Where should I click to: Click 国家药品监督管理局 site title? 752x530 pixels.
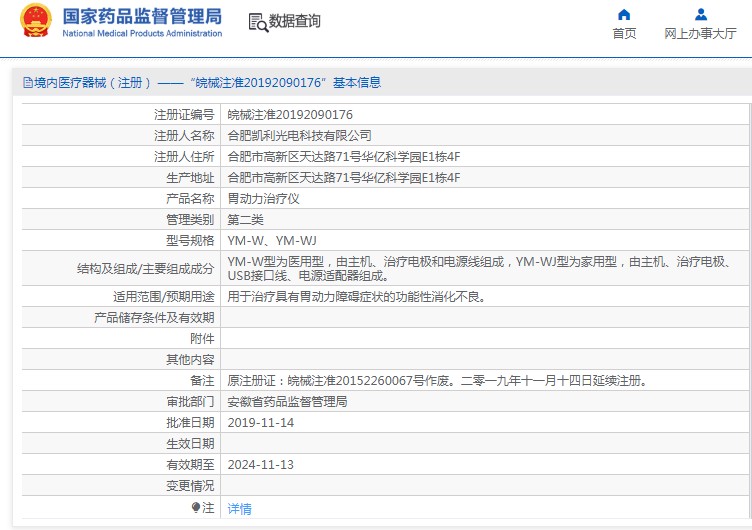[x=142, y=16]
